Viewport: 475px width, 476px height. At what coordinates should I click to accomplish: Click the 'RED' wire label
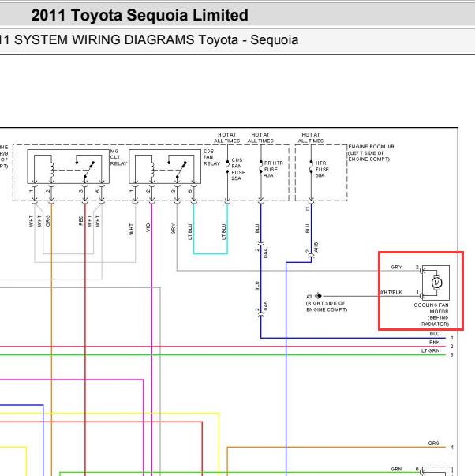point(80,220)
